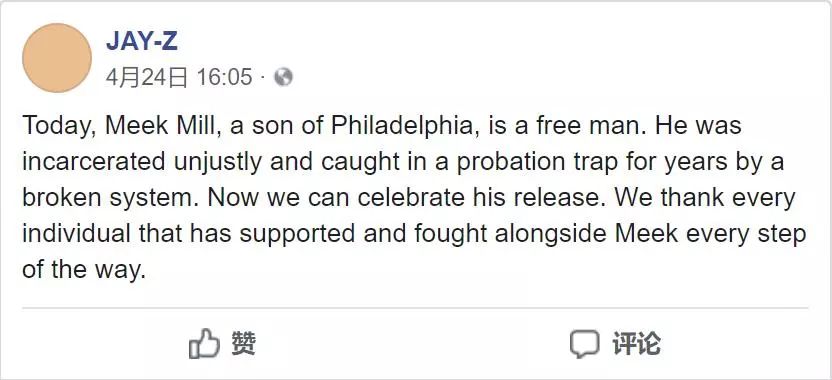832x380 pixels.
Task: Open the 4月24日 16:05 timestamp link
Action: [x=179, y=77]
